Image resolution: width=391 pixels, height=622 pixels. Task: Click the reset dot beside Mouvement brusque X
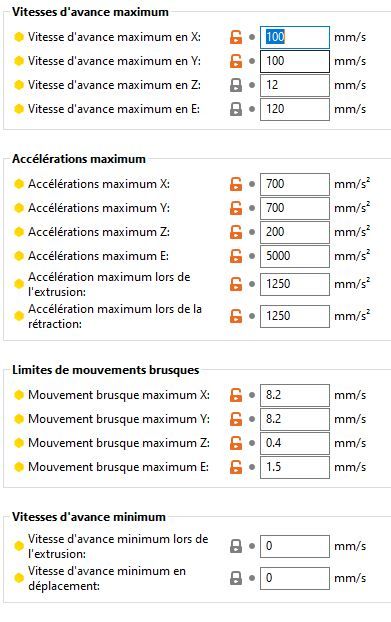pos(252,395)
